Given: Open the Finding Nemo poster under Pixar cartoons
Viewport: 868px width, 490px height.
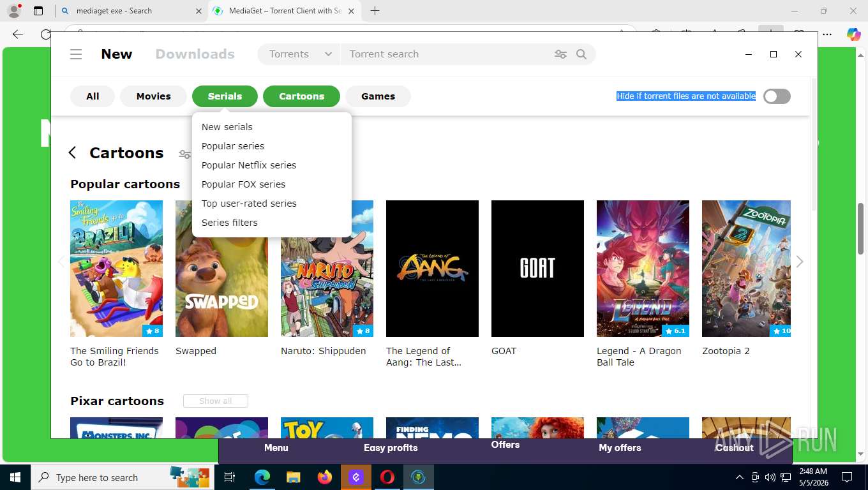Looking at the screenshot, I should 432,427.
